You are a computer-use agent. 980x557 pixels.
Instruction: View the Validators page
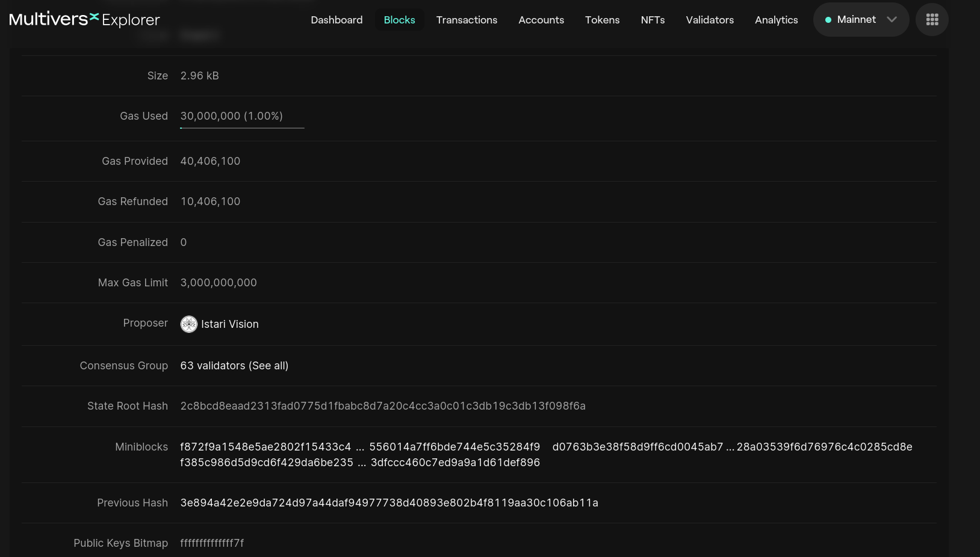(x=710, y=20)
